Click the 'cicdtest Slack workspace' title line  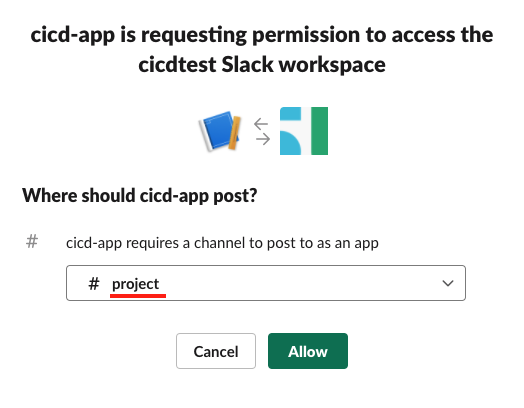point(262,64)
